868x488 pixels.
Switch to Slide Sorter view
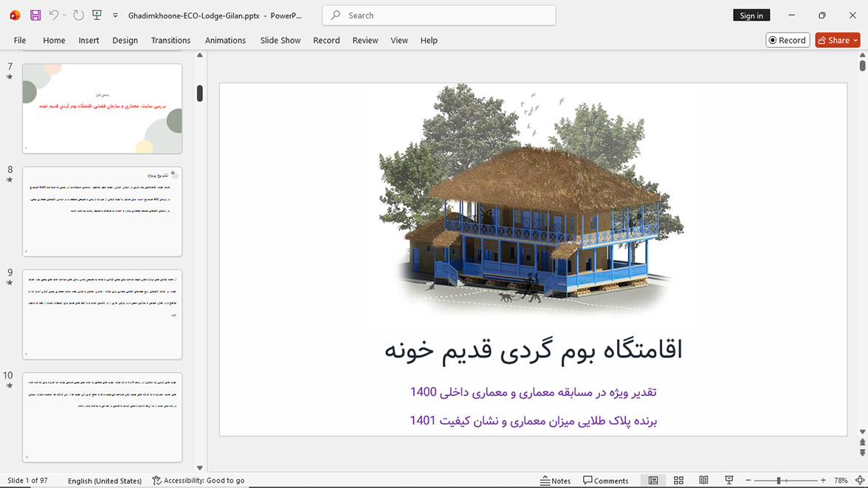click(x=679, y=480)
